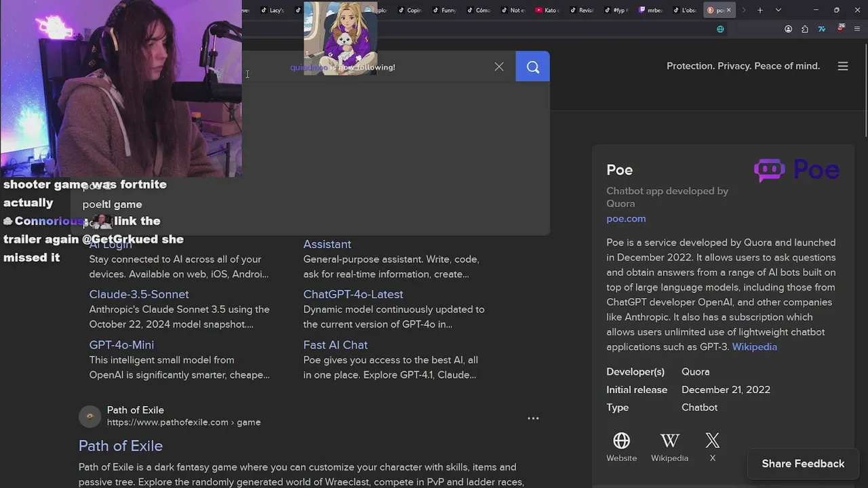The image size is (868, 488).
Task: Click the pathofexile.com URL breadcrumb
Action: pos(184,422)
